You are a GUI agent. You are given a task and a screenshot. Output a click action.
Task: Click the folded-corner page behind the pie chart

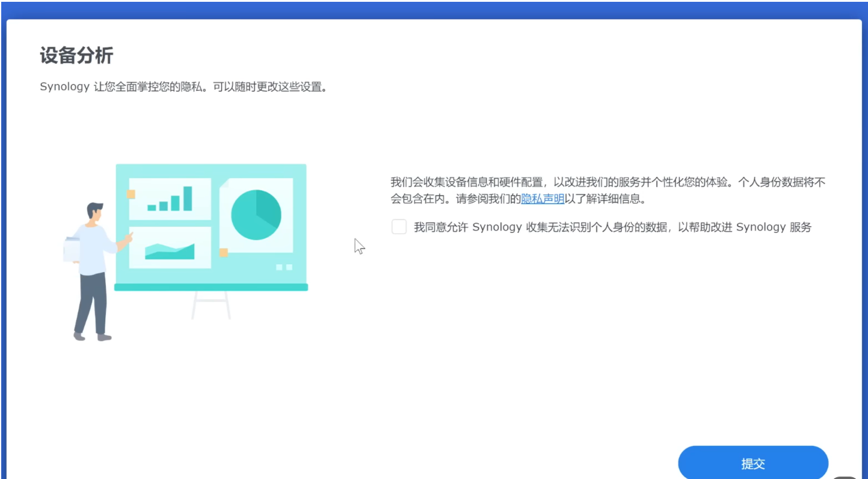[226, 185]
